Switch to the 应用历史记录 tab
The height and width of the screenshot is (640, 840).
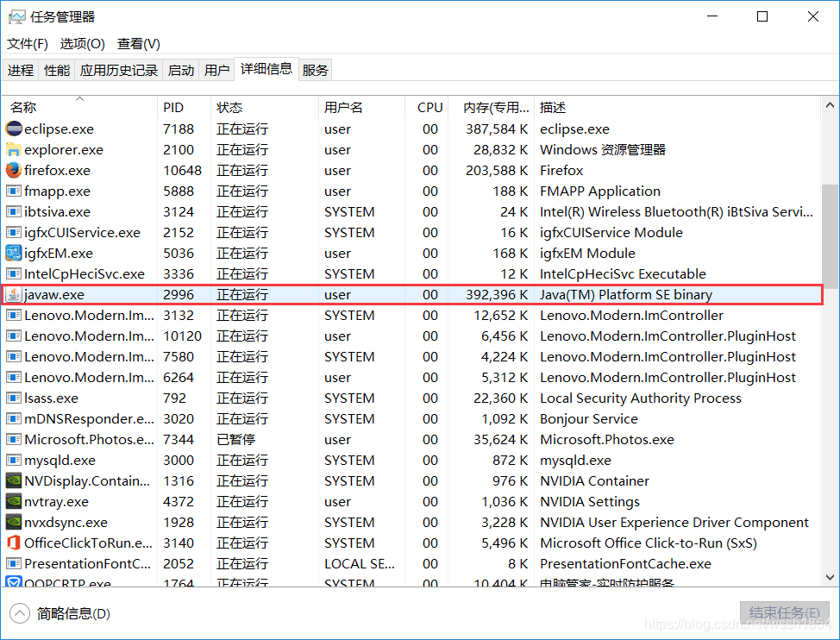[x=118, y=70]
